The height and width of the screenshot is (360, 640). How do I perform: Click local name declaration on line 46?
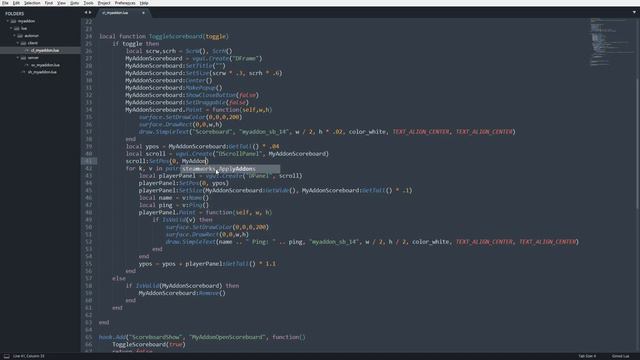(x=174, y=198)
